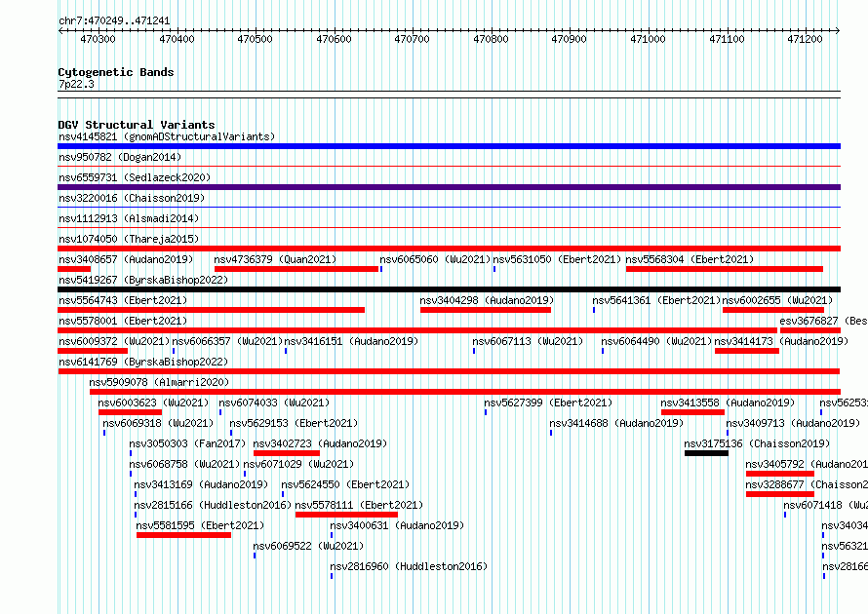Open nsv3175136 (Chaisson2019) variant
This screenshot has height=614, width=868.
coord(757,443)
